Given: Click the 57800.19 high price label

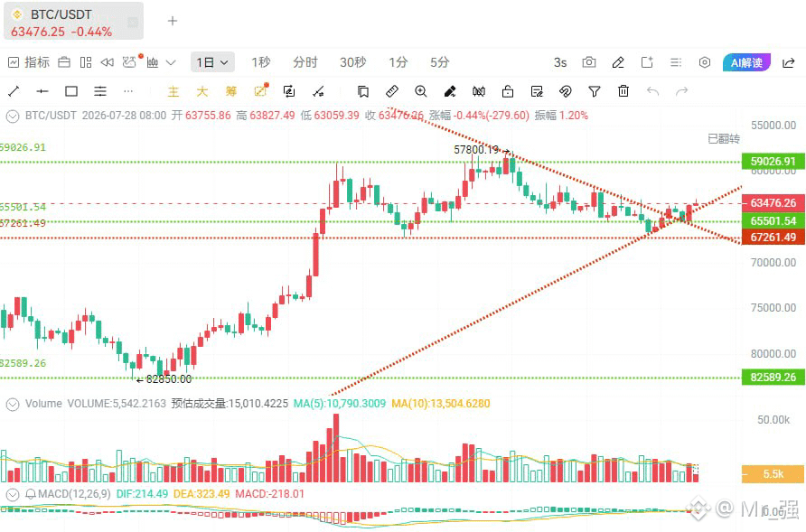Looking at the screenshot, I should (476, 150).
